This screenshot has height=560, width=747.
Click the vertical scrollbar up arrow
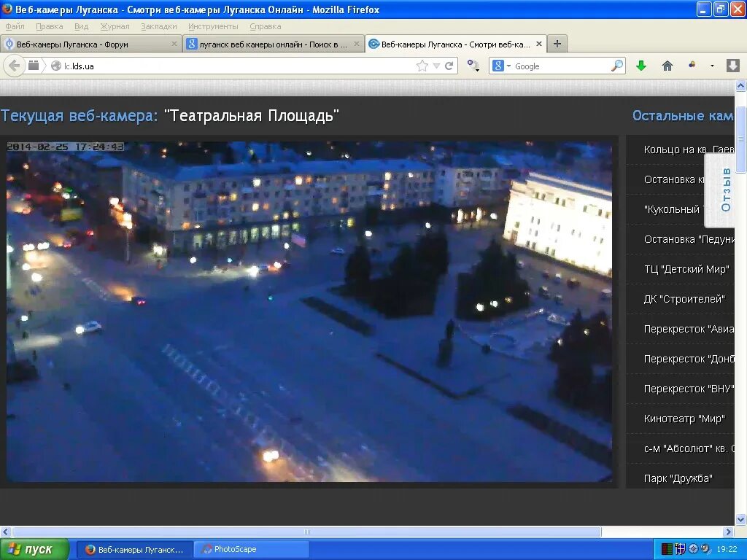741,86
